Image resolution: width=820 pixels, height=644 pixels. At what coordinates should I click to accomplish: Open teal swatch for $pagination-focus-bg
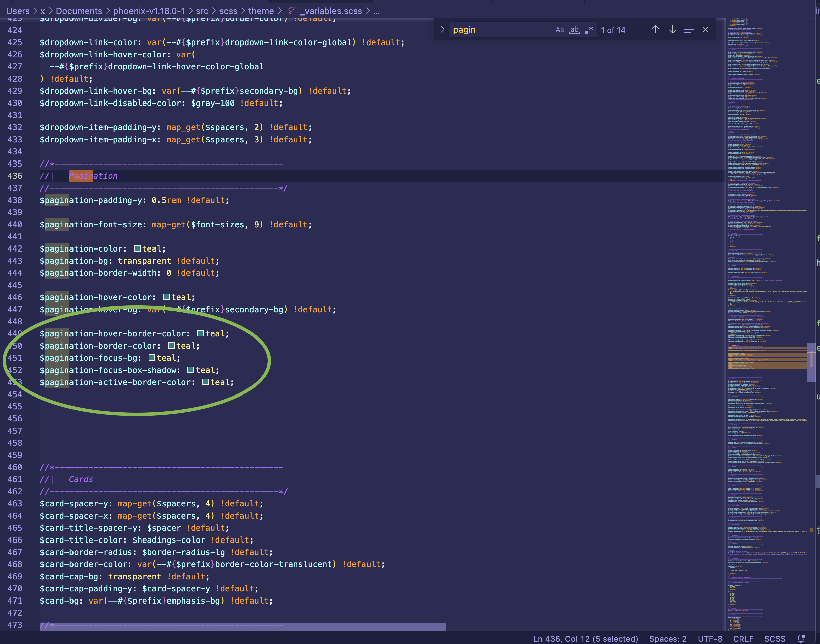pyautogui.click(x=152, y=358)
